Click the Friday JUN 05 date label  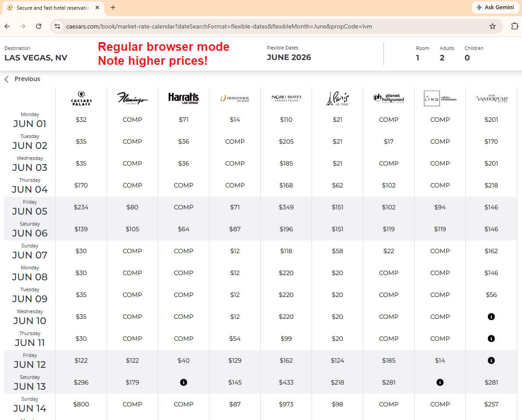30,208
